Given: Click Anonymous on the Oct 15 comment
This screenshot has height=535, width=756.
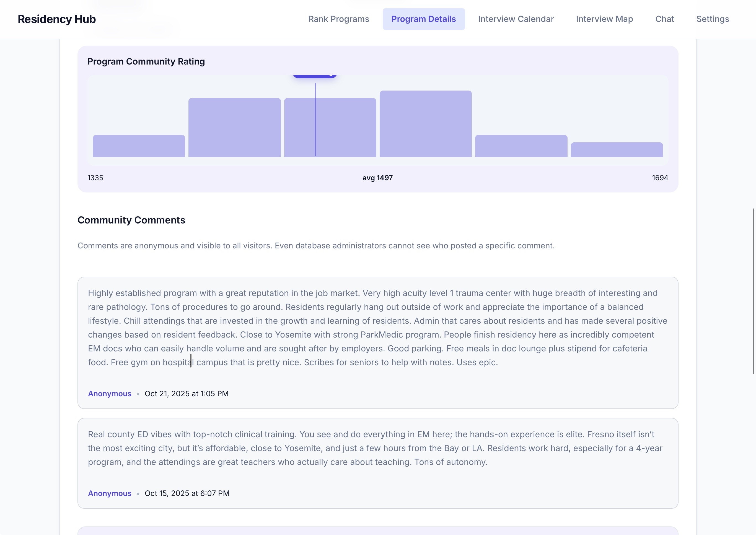Looking at the screenshot, I should (110, 493).
